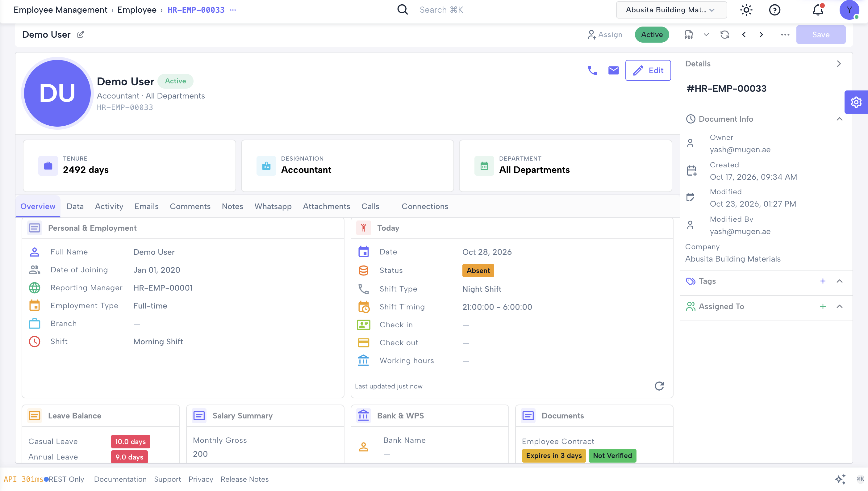Toggle the light theme sun icon

[746, 10]
